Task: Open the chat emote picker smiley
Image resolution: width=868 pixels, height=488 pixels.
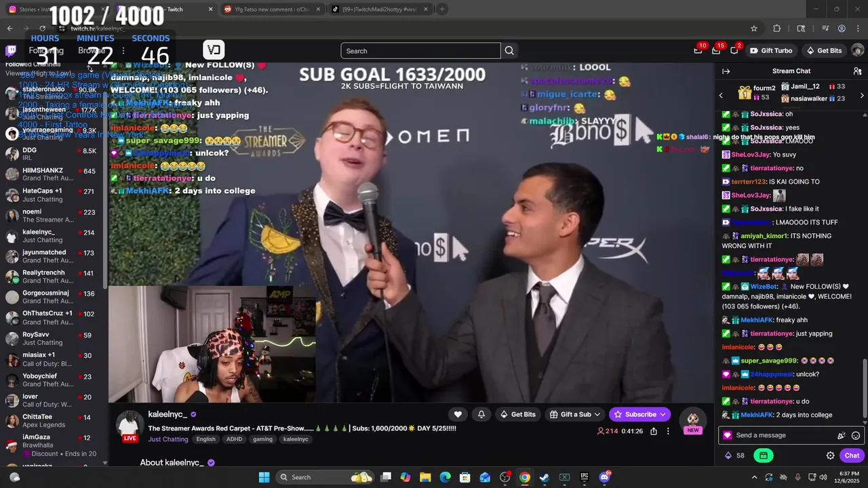Action: click(856, 436)
